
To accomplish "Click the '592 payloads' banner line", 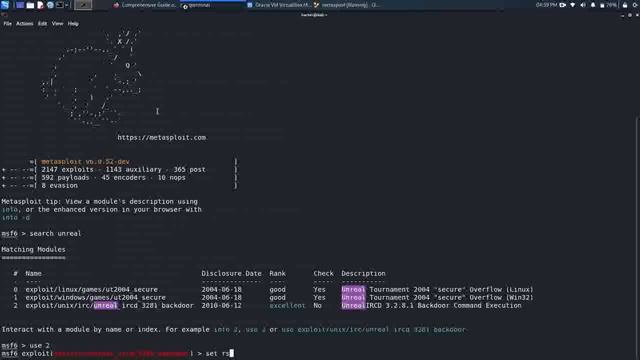I will 113,178.
